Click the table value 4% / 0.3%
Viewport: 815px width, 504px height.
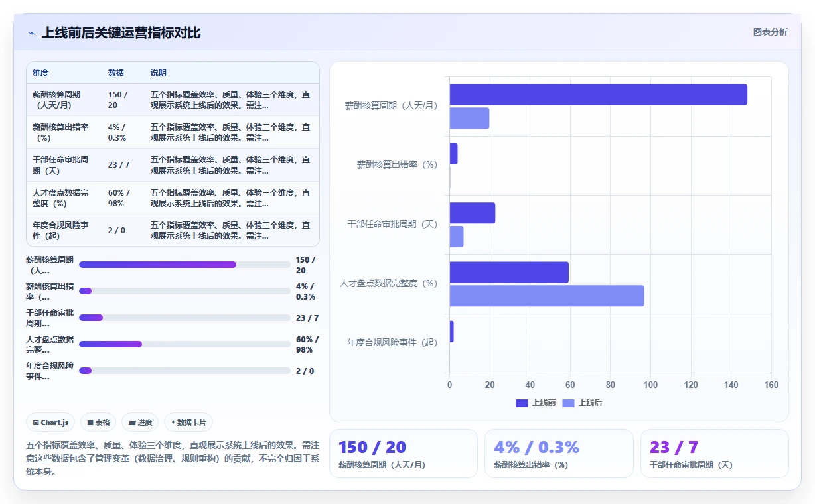tap(117, 133)
